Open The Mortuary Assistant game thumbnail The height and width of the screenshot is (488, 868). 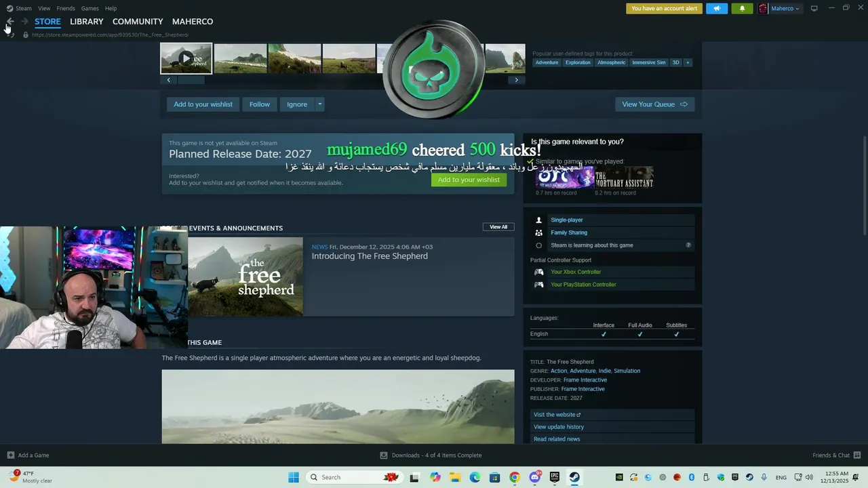[x=625, y=178]
